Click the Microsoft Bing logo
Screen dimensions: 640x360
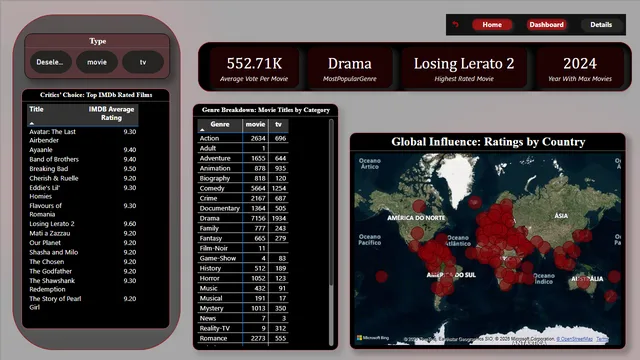point(373,338)
